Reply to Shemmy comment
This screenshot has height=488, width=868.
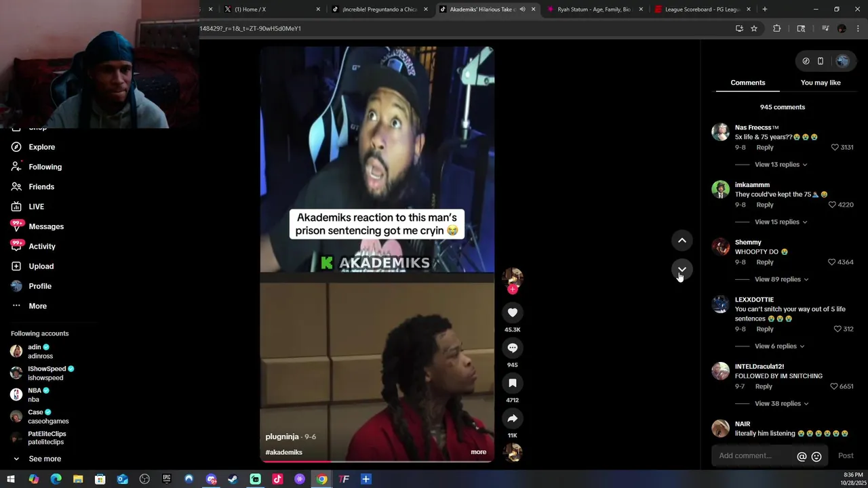click(765, 262)
